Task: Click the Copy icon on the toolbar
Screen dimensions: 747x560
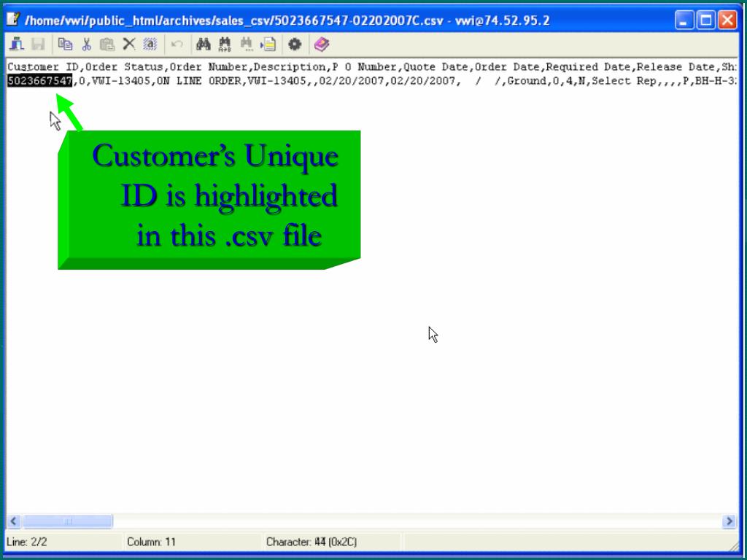Action: pyautogui.click(x=64, y=44)
